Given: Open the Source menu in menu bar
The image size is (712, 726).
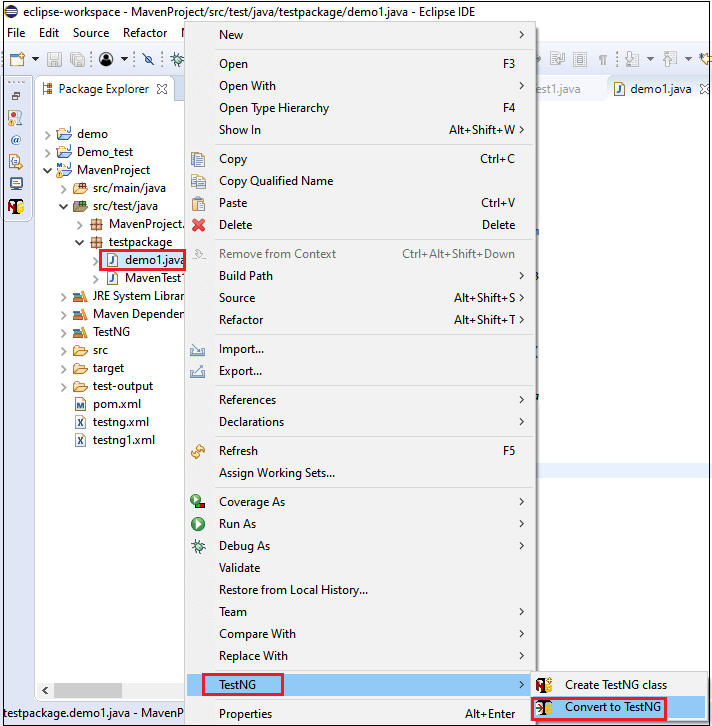Looking at the screenshot, I should pyautogui.click(x=91, y=33).
